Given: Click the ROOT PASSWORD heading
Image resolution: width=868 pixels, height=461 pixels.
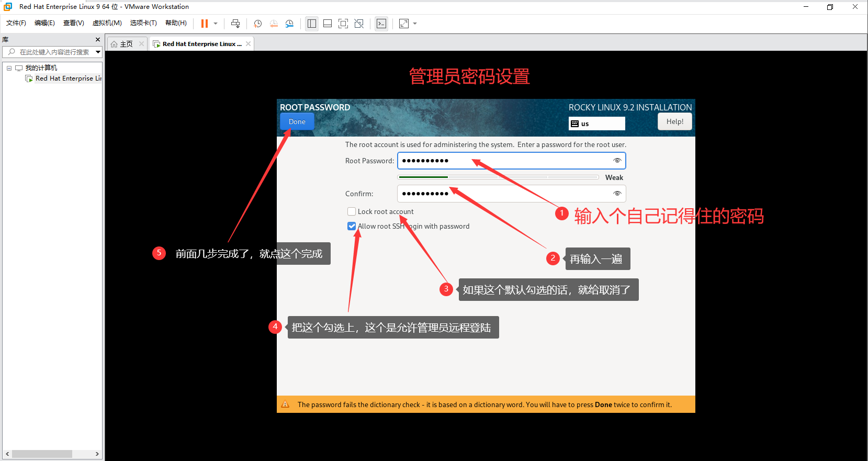Looking at the screenshot, I should [315, 107].
